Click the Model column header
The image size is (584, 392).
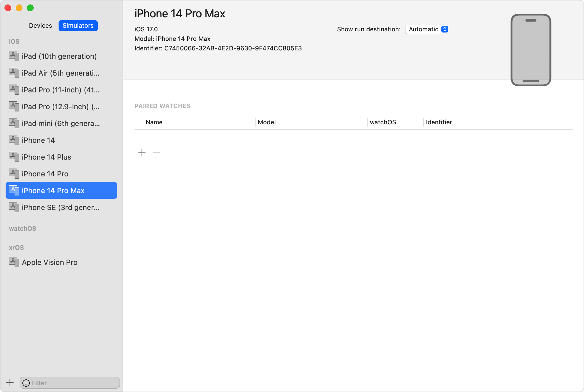point(267,122)
